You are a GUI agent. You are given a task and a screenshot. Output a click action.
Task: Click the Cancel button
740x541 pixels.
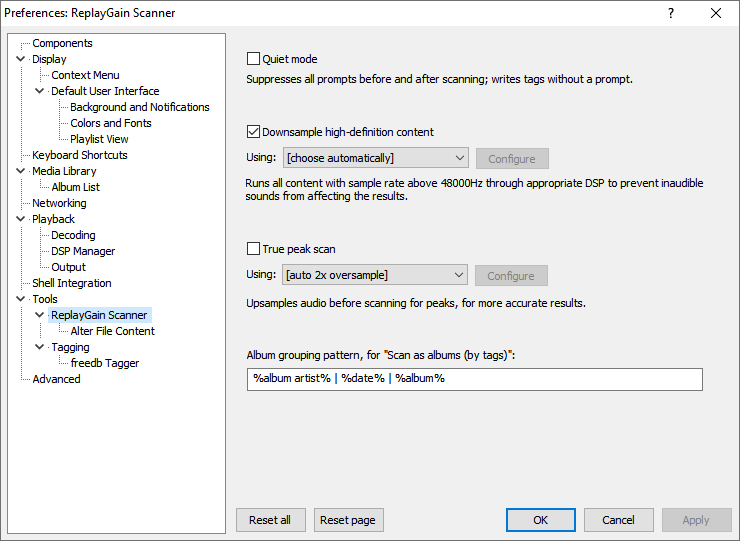click(618, 520)
